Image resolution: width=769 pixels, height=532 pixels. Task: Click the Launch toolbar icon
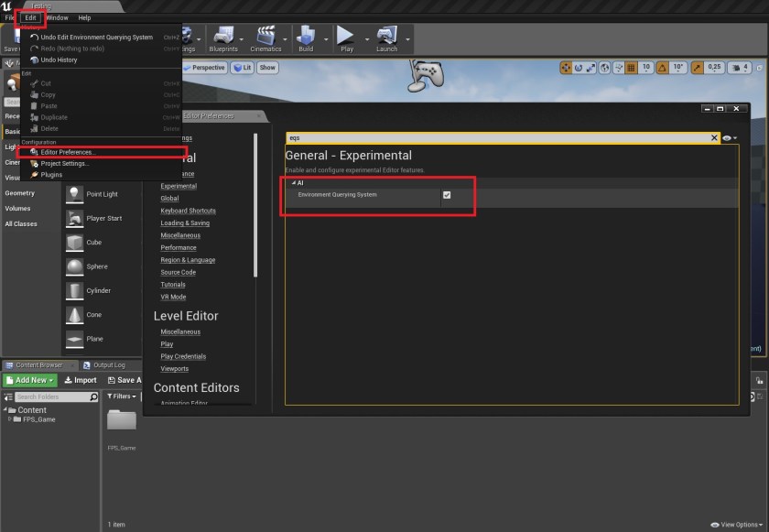(386, 35)
